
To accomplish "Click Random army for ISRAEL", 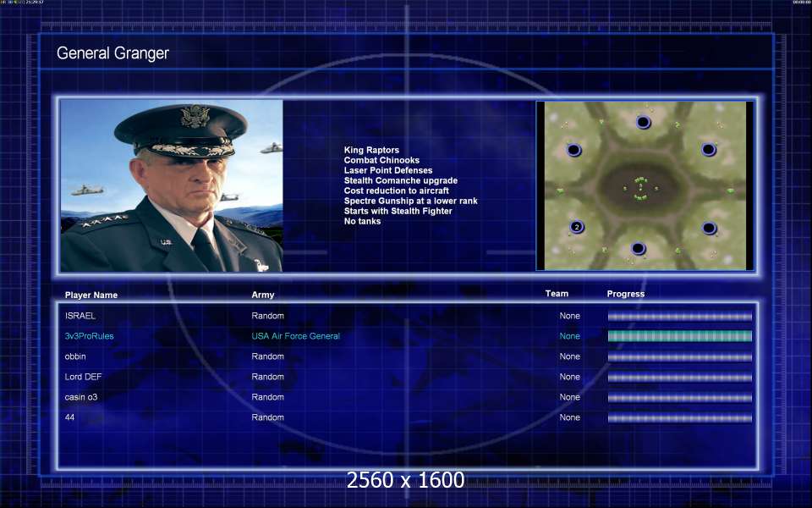I will (268, 316).
